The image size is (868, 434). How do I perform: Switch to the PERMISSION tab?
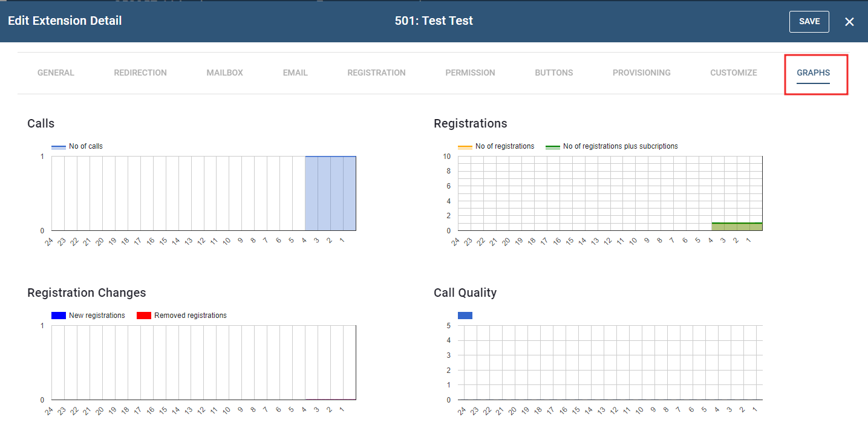pos(470,73)
